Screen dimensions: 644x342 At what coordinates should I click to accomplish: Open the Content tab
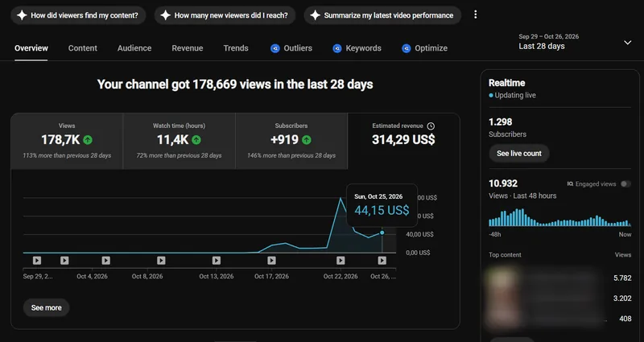[x=83, y=48]
